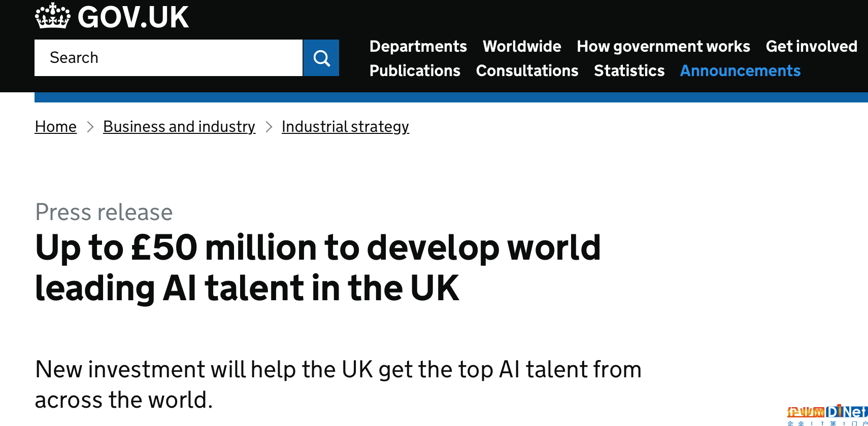Click the DNet watermark logo
The height and width of the screenshot is (426, 868).
click(x=827, y=415)
